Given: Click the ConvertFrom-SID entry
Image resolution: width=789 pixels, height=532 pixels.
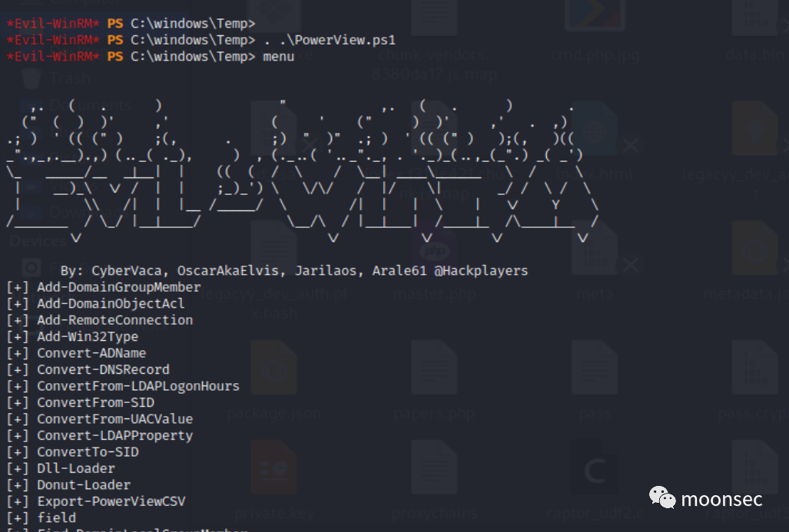Looking at the screenshot, I should (95, 403).
